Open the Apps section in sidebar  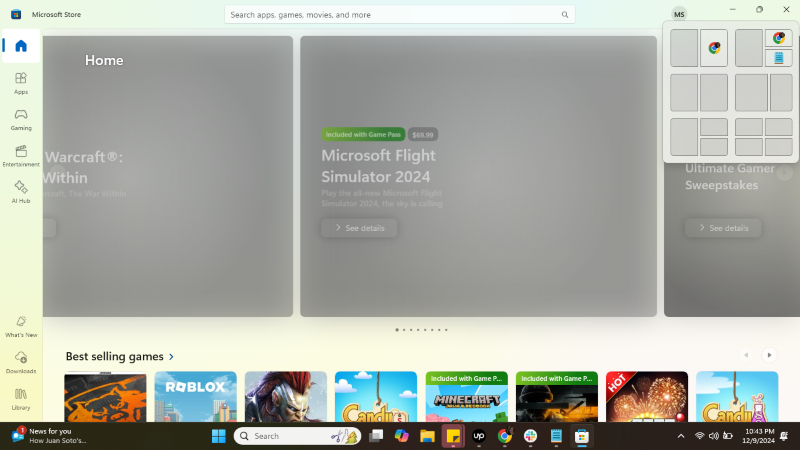tap(21, 83)
